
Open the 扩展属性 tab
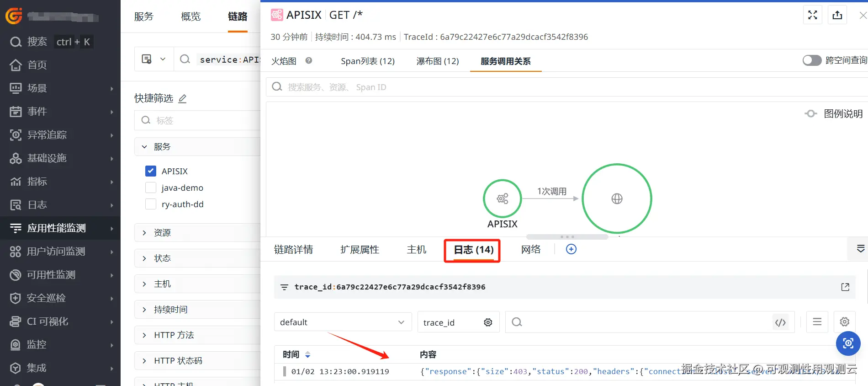tap(360, 249)
